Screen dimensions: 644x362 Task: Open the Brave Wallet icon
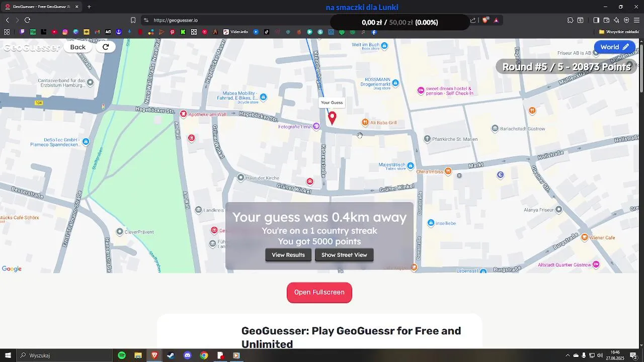[606, 20]
